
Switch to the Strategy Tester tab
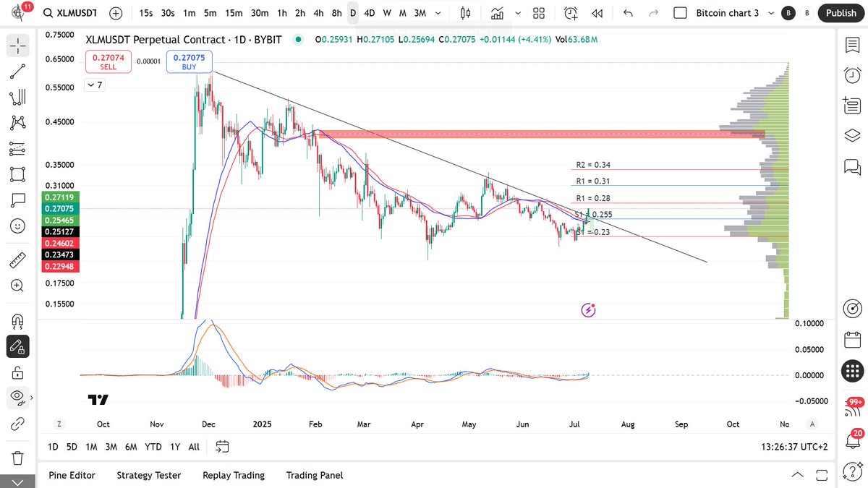click(148, 475)
